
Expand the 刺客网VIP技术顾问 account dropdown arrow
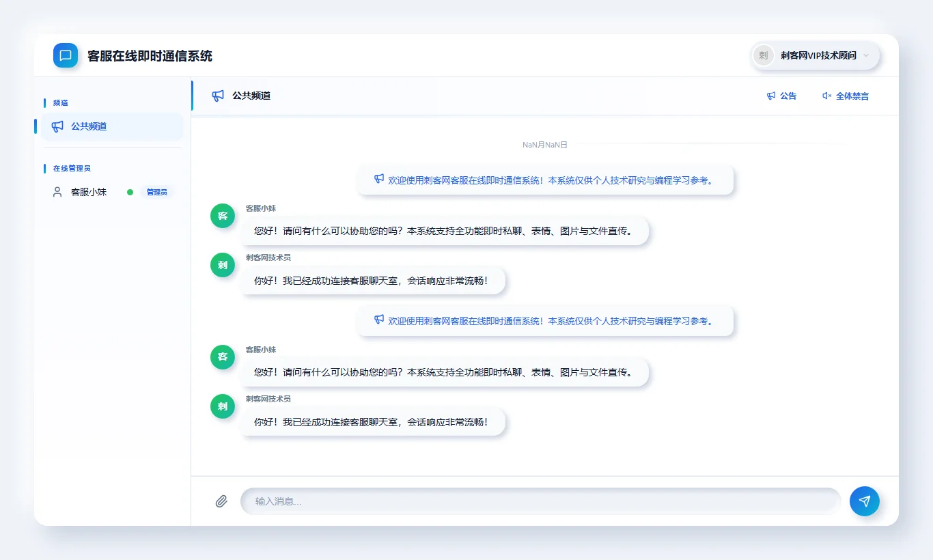(866, 55)
